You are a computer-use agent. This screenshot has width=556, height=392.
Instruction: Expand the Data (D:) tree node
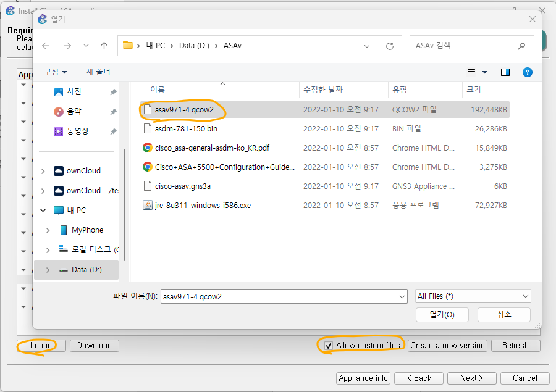click(48, 270)
